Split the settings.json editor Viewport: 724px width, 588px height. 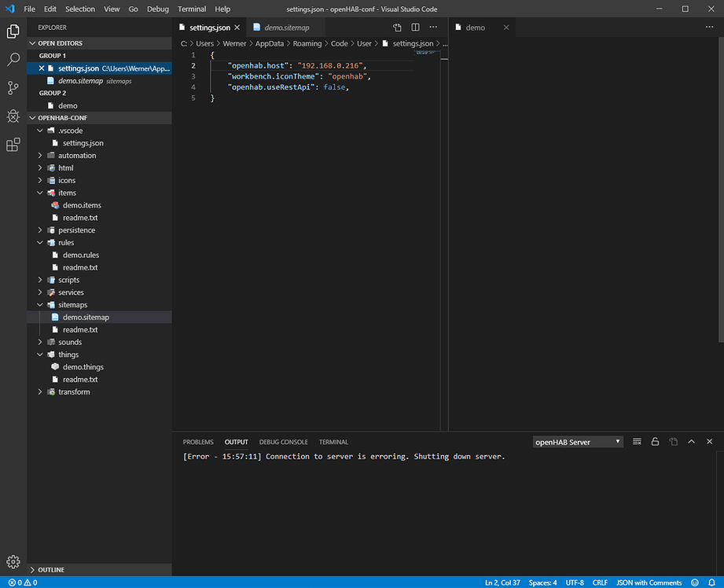point(415,27)
